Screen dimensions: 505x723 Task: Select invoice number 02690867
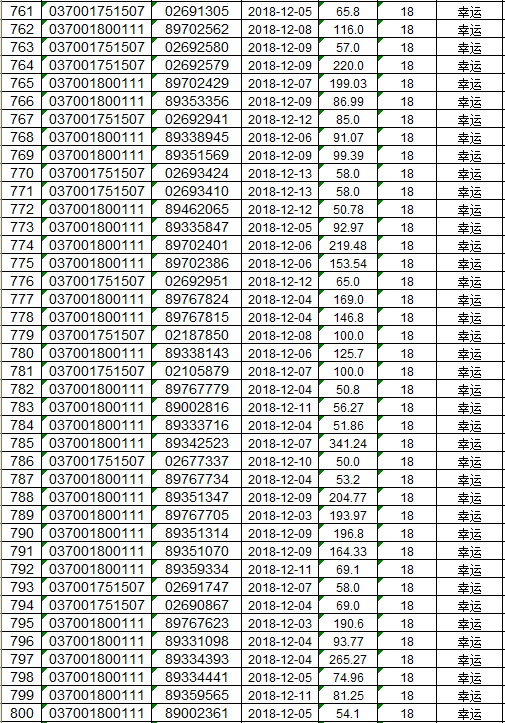196,605
